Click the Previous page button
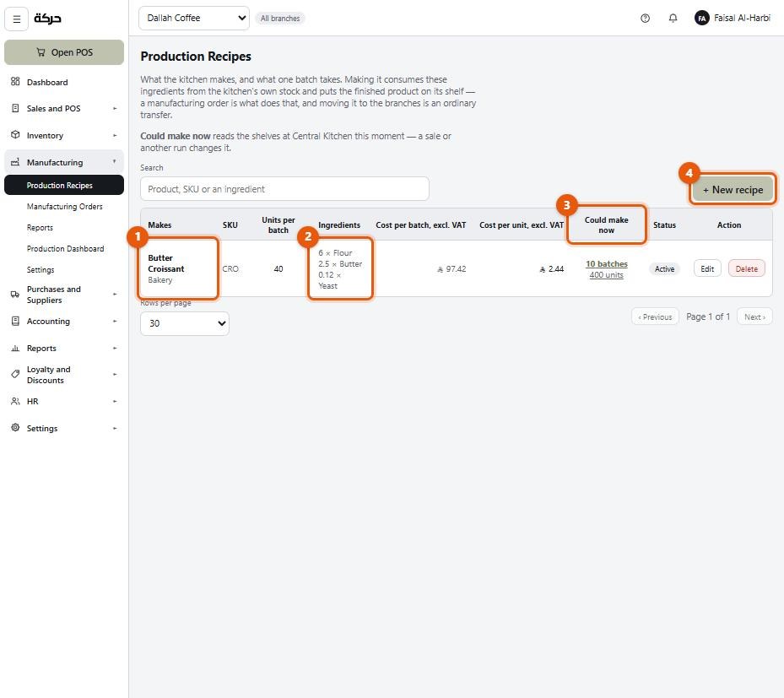 655,317
